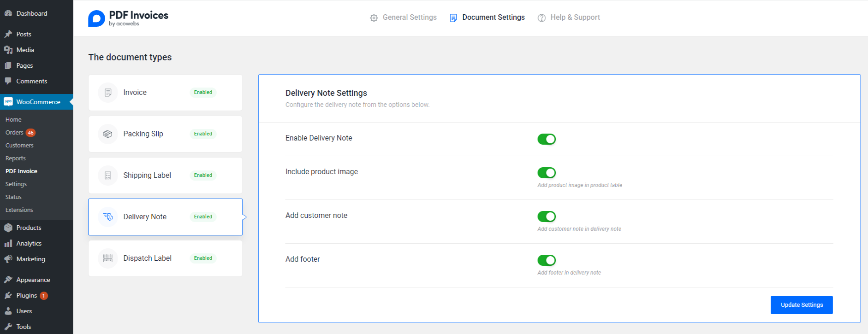Screen dimensions: 868x334
Task: Click the Tools wrench icon
Action: click(8, 327)
